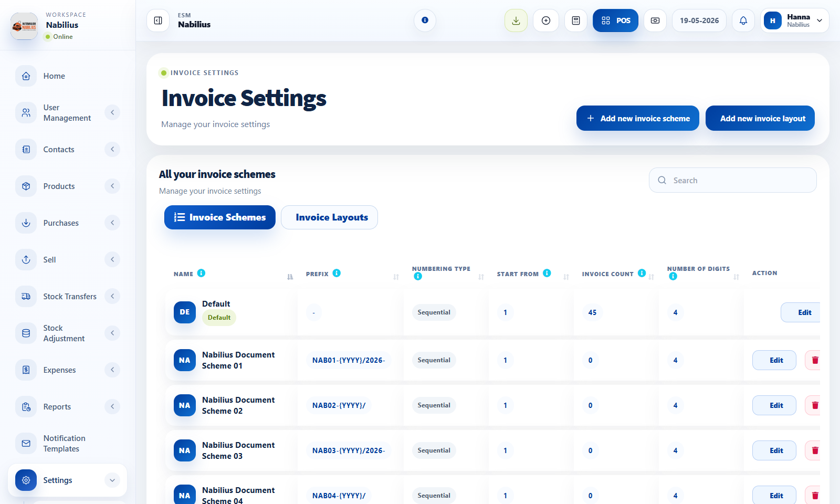Image resolution: width=840 pixels, height=504 pixels.
Task: Click the Purchases sidebar icon
Action: tap(26, 223)
